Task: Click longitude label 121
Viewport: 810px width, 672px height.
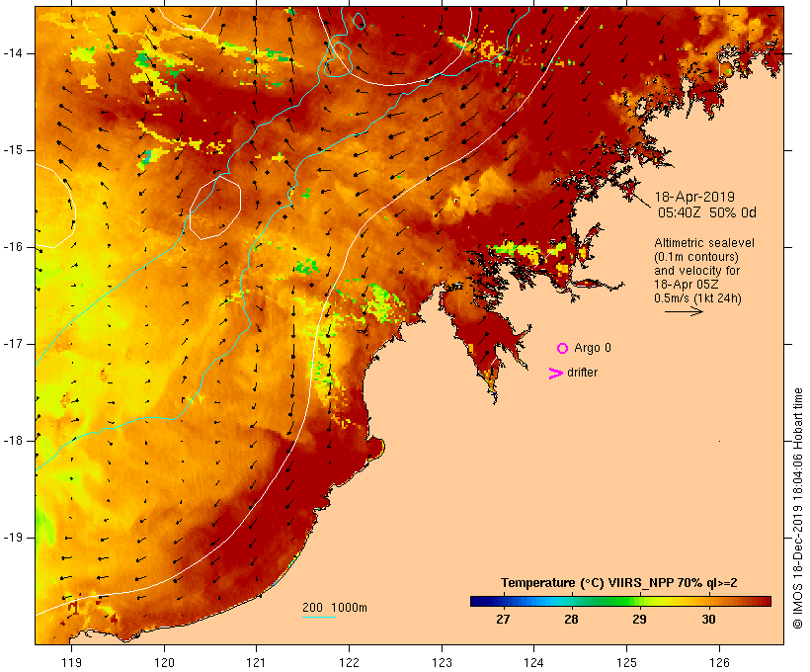Action: [256, 662]
